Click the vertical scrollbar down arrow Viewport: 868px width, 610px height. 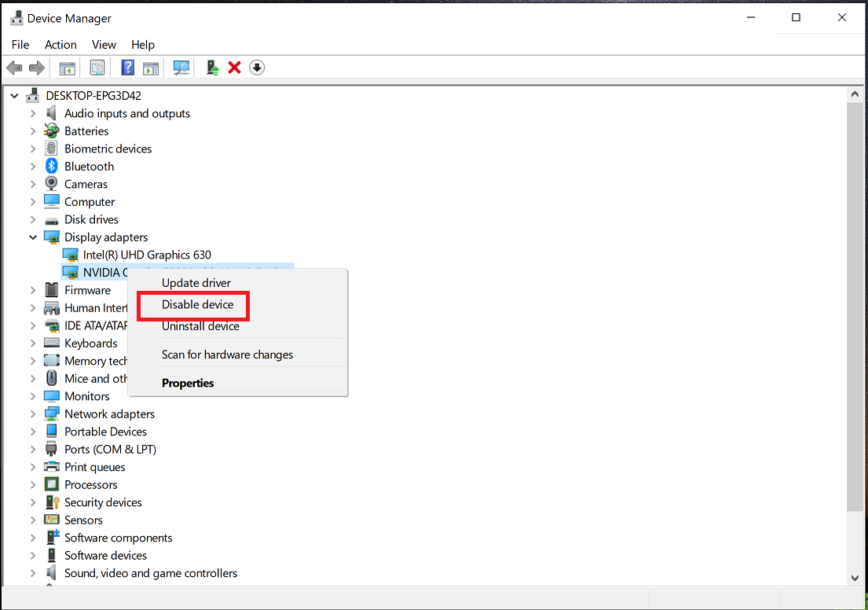tap(855, 578)
